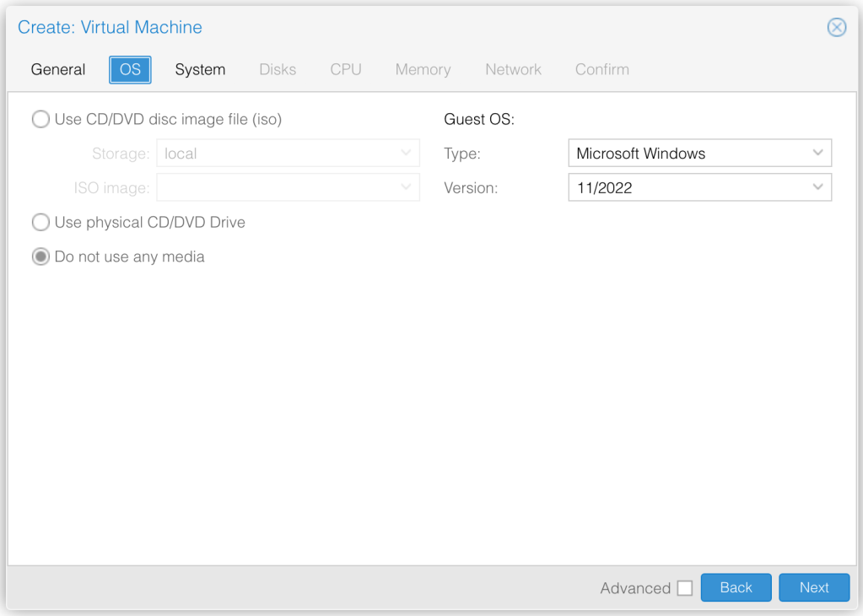This screenshot has width=863, height=616.
Task: Select Use physical CD/DVD Drive option
Action: click(x=40, y=223)
